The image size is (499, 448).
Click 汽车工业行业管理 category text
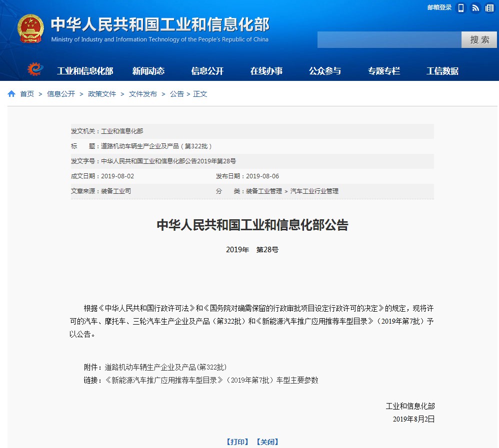(314, 191)
